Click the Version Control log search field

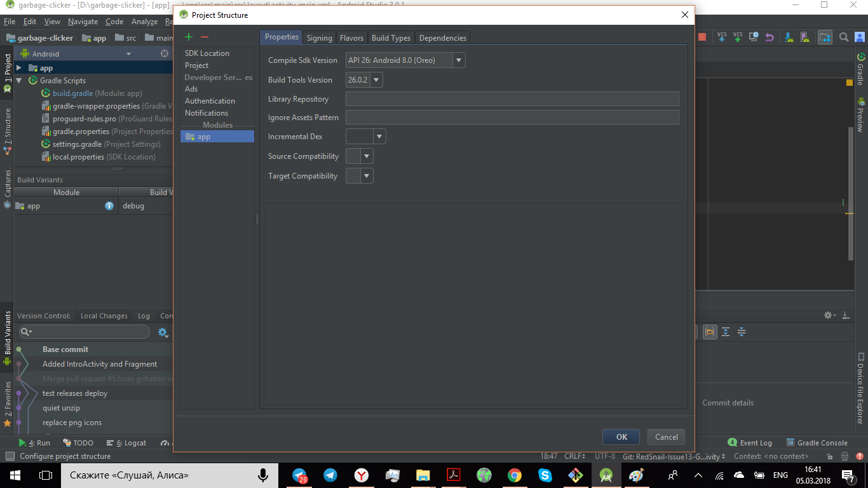pos(85,332)
